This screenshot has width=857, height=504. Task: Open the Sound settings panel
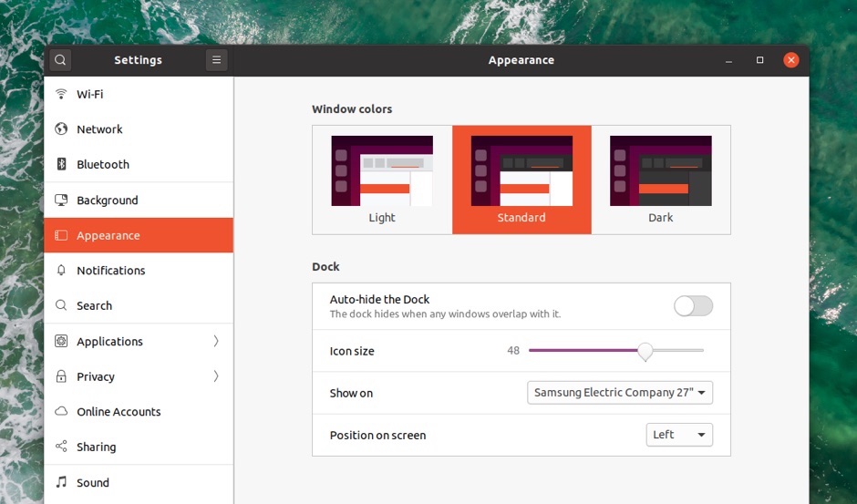pyautogui.click(x=93, y=483)
